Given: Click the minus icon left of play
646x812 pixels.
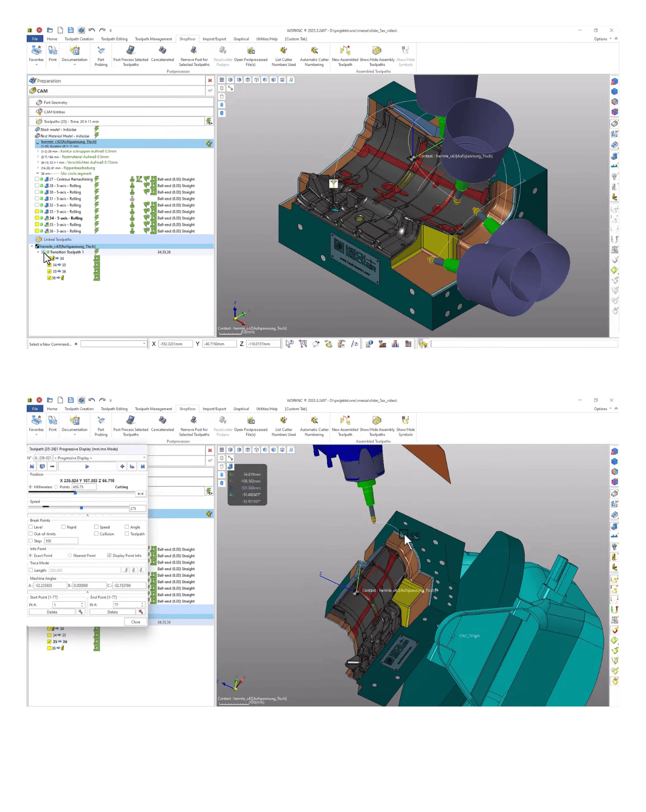Looking at the screenshot, I should (x=52, y=467).
